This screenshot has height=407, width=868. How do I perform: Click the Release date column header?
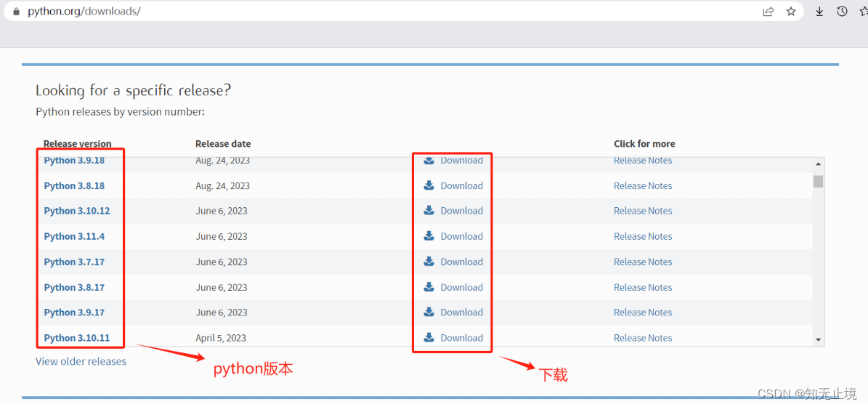coord(223,143)
